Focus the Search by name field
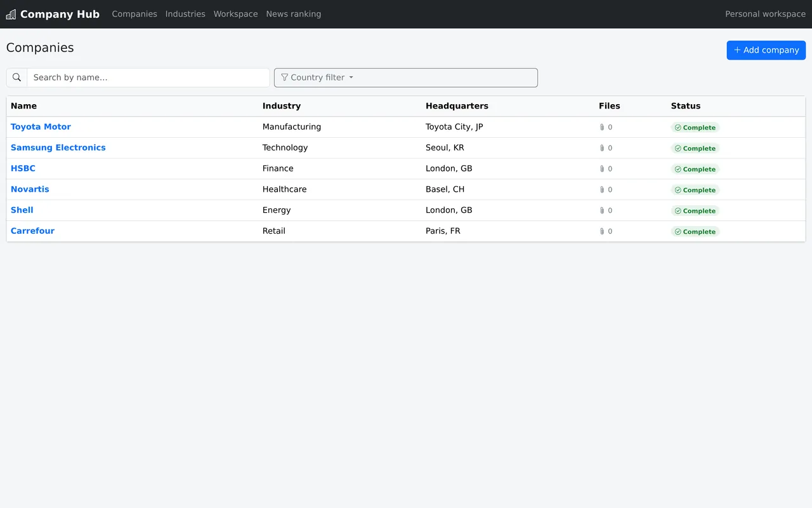The height and width of the screenshot is (508, 812). 148,77
